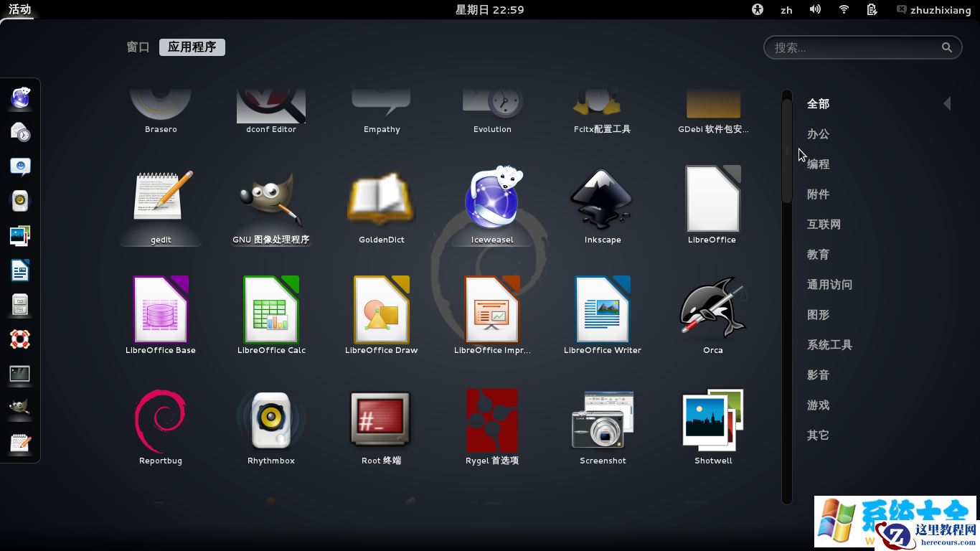
Task: Choose the 游戏 category
Action: click(x=819, y=405)
